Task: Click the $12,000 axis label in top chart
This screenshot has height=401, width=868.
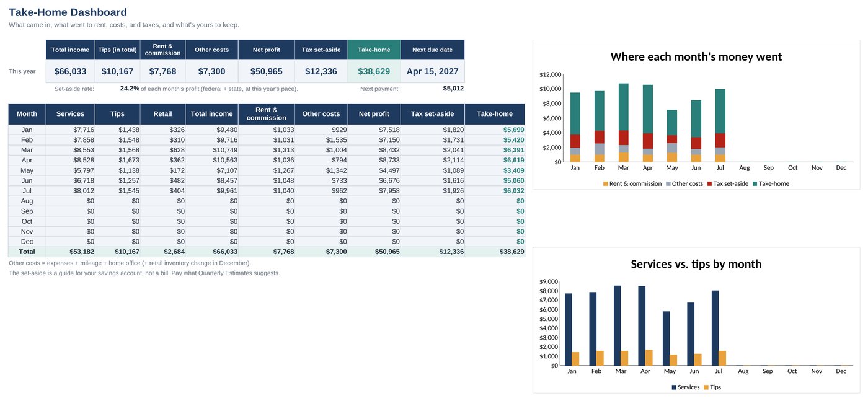Action: [x=550, y=74]
